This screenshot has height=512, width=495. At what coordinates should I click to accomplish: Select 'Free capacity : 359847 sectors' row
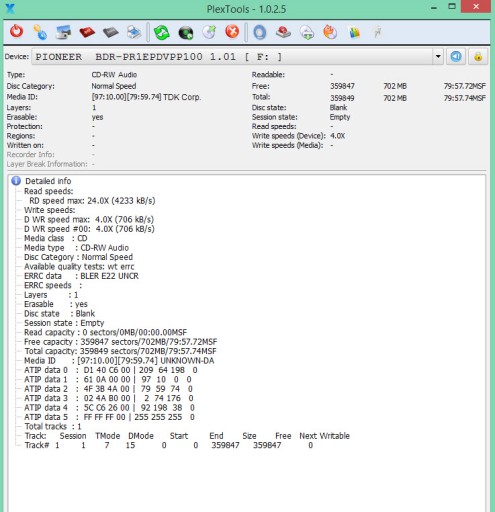click(120, 342)
